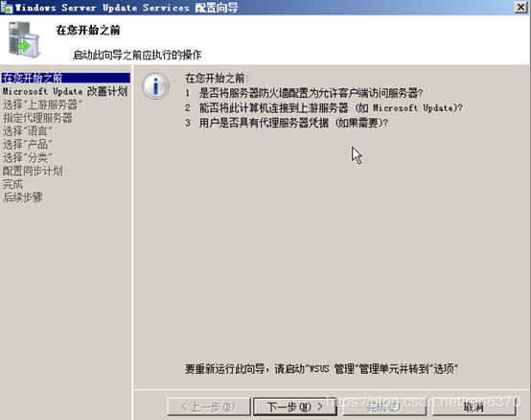Click the 上一步(B) back button
This screenshot has height=420, width=531.
(209, 407)
